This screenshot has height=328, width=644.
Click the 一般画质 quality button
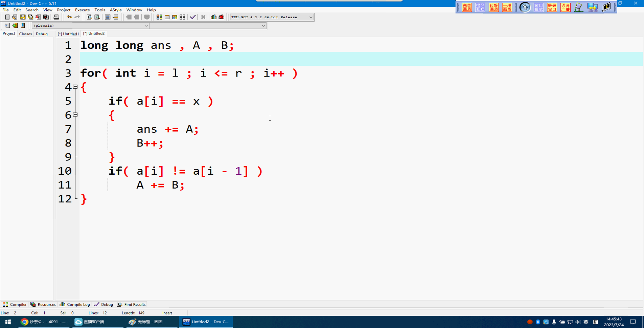(x=507, y=7)
